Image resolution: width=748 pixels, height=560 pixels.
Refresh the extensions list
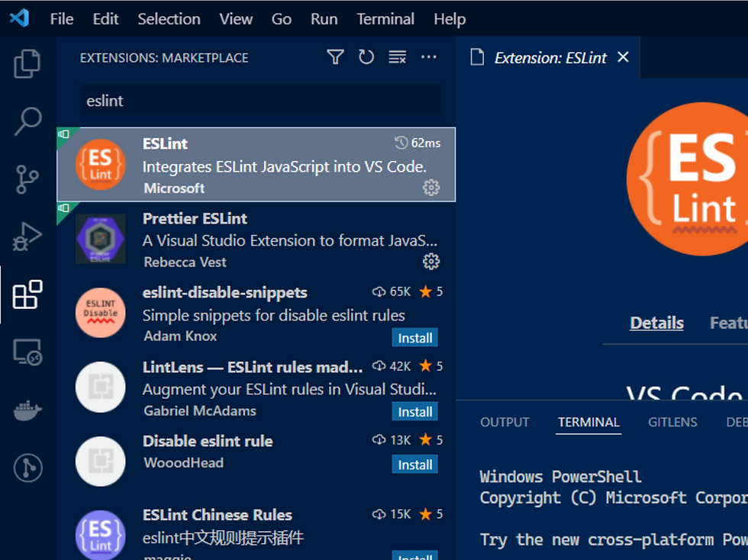pos(366,57)
